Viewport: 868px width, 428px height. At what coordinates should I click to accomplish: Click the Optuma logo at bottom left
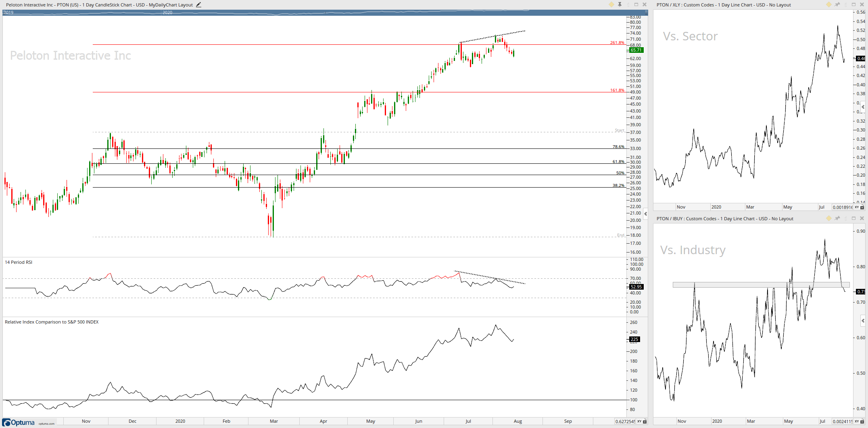[19, 423]
